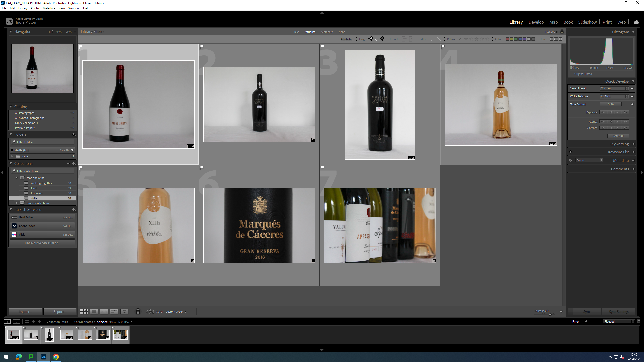Viewport: 644px width, 362px height.
Task: Filter by unedited photos icon
Action: (439, 39)
